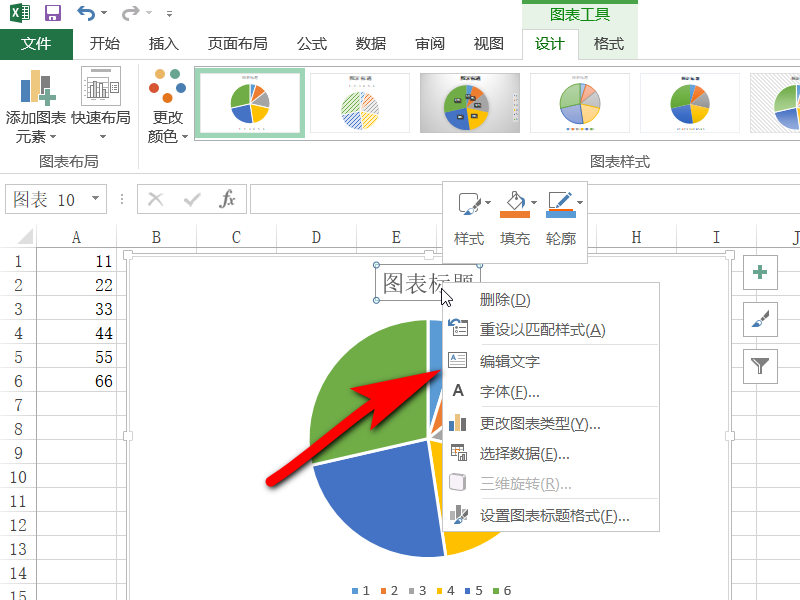Apply the second hatched pie chart style

click(x=360, y=103)
